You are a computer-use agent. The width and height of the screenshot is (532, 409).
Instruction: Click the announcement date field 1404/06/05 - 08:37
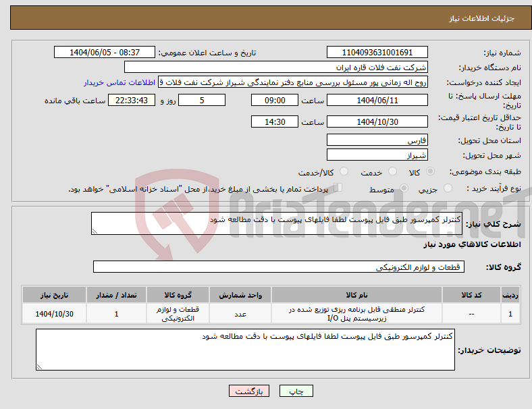[105, 52]
